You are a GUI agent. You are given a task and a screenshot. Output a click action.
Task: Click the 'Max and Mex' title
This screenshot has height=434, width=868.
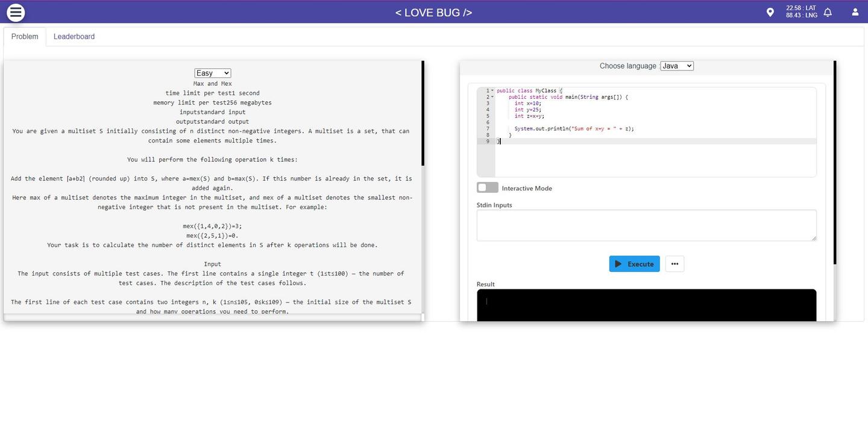tap(213, 84)
